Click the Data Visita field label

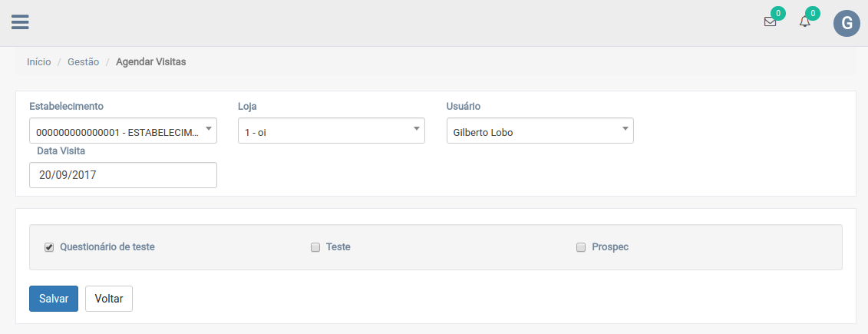click(61, 151)
